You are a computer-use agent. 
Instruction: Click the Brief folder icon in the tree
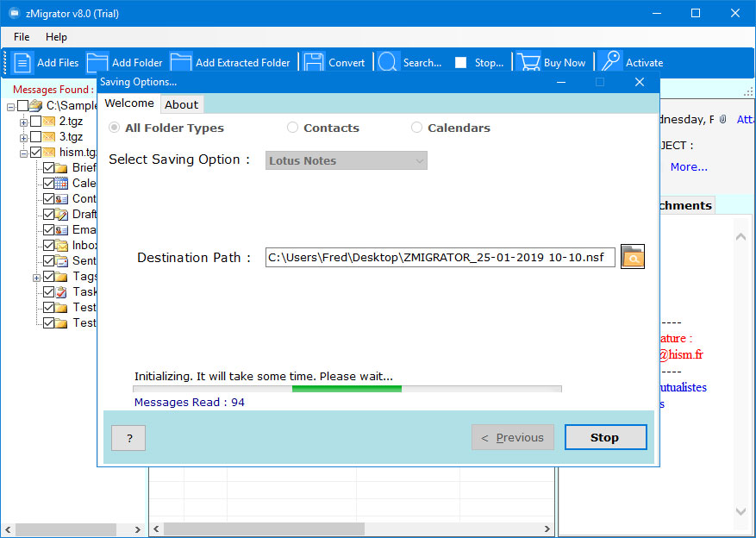pos(60,168)
